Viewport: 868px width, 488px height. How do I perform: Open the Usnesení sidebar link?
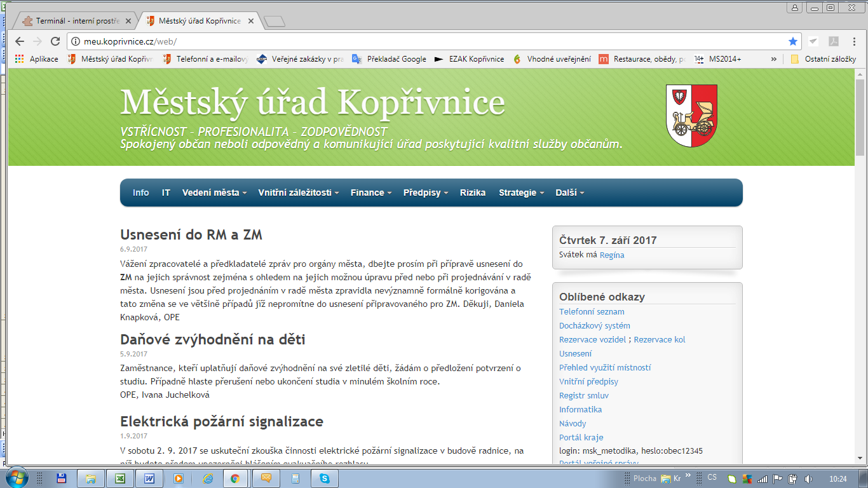[575, 354]
